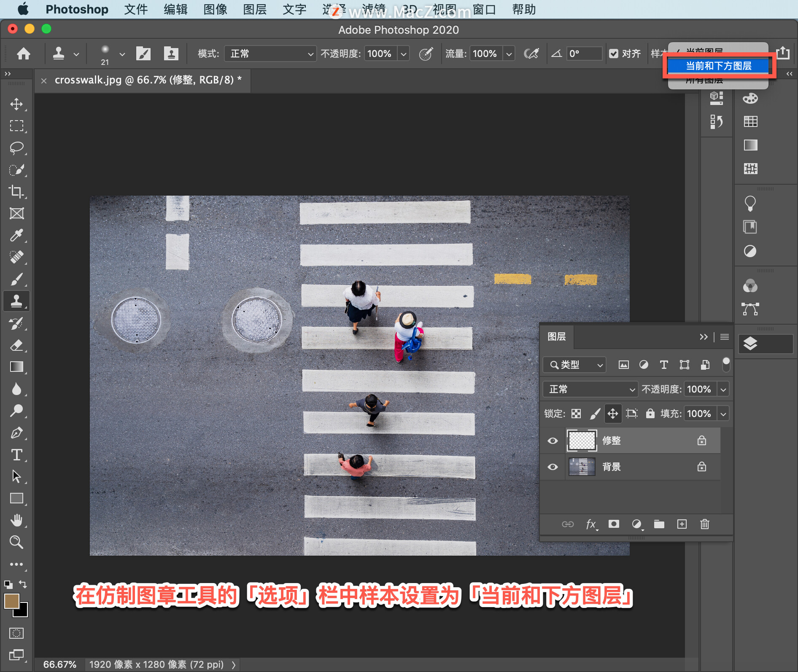798x672 pixels.
Task: Choose 当前和下方图层 sample option
Action: [x=718, y=66]
